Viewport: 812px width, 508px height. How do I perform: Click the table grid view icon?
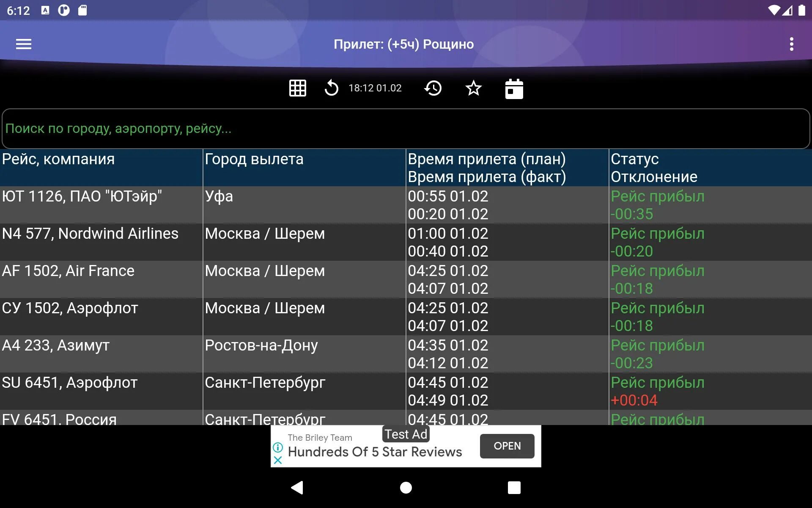point(297,88)
